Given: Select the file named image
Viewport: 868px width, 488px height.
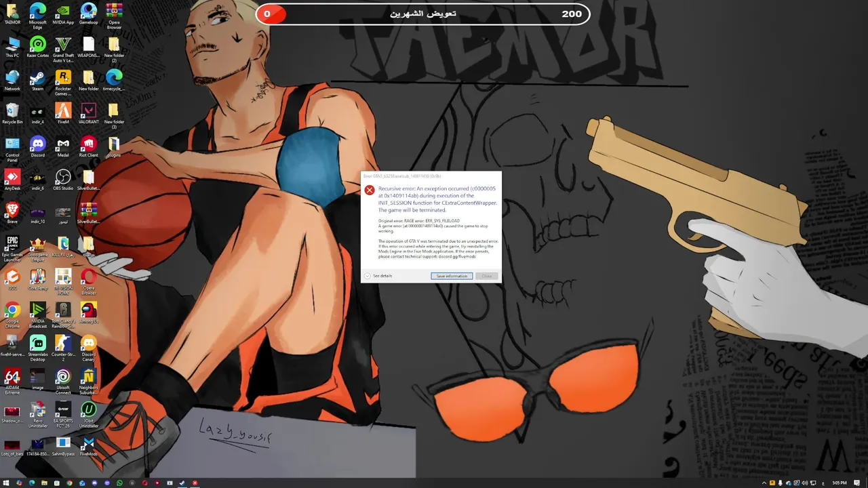Looking at the screenshot, I should coord(38,379).
